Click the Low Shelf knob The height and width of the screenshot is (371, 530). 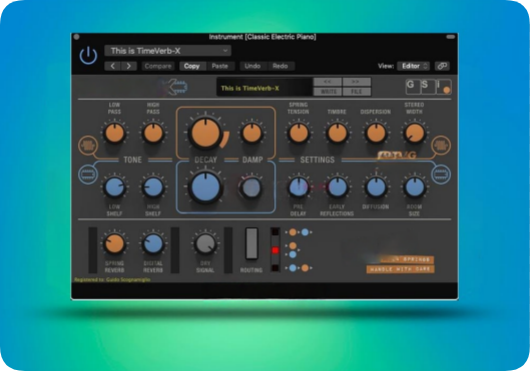click(x=115, y=187)
